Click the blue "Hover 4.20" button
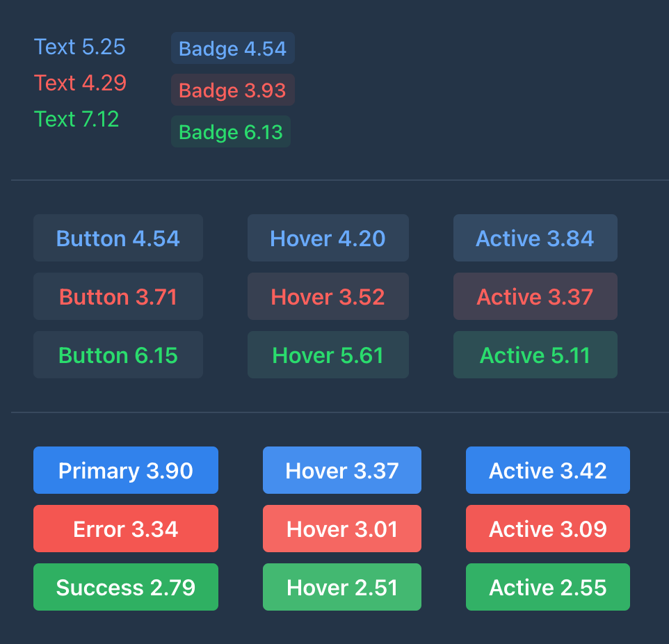The width and height of the screenshot is (669, 644). (328, 238)
